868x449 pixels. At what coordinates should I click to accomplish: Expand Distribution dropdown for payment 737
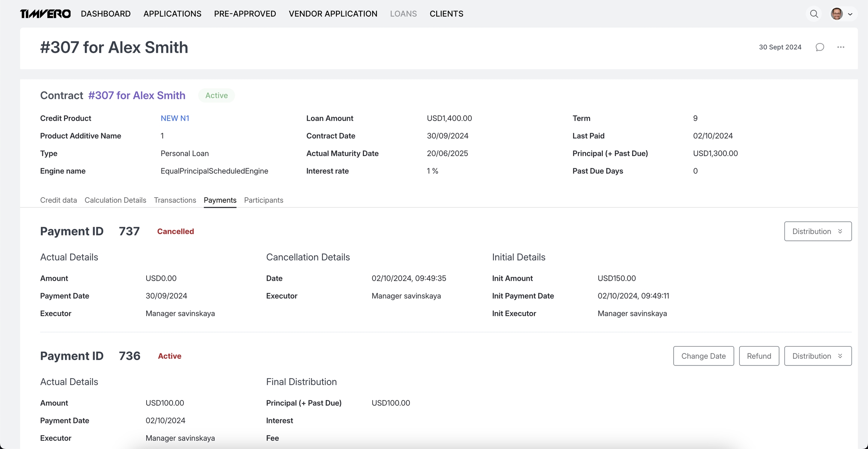coord(818,231)
